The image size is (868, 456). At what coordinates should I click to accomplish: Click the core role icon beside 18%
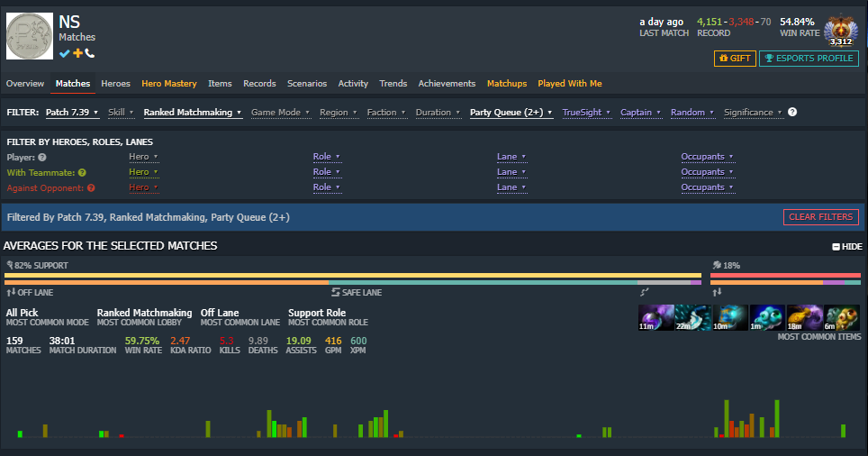click(x=717, y=265)
